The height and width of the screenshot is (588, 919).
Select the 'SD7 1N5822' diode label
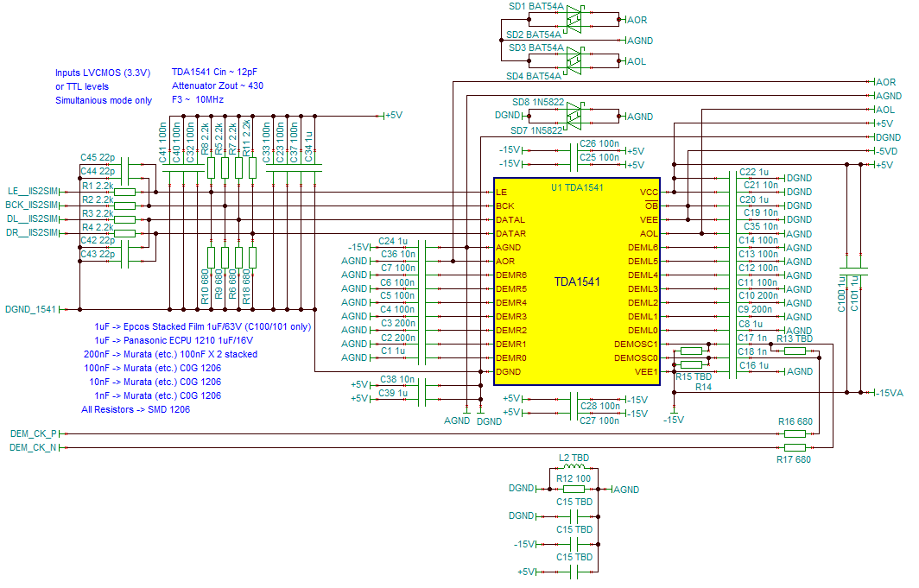point(536,130)
